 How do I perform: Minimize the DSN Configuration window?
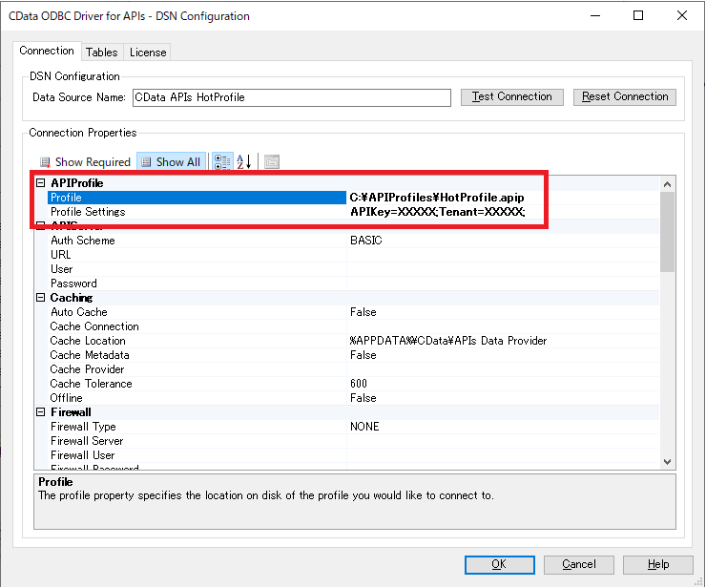(x=595, y=16)
